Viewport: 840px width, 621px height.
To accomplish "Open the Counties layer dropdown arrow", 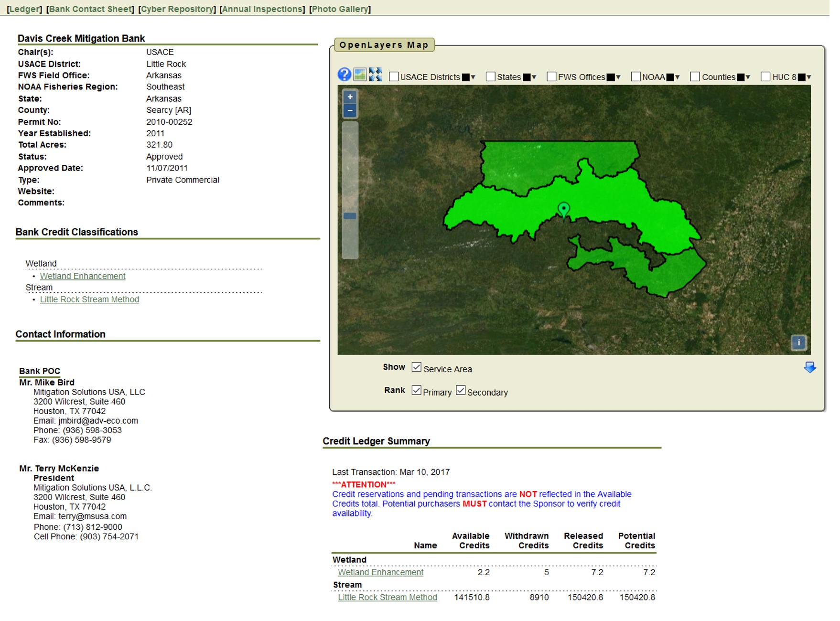I will coord(748,77).
